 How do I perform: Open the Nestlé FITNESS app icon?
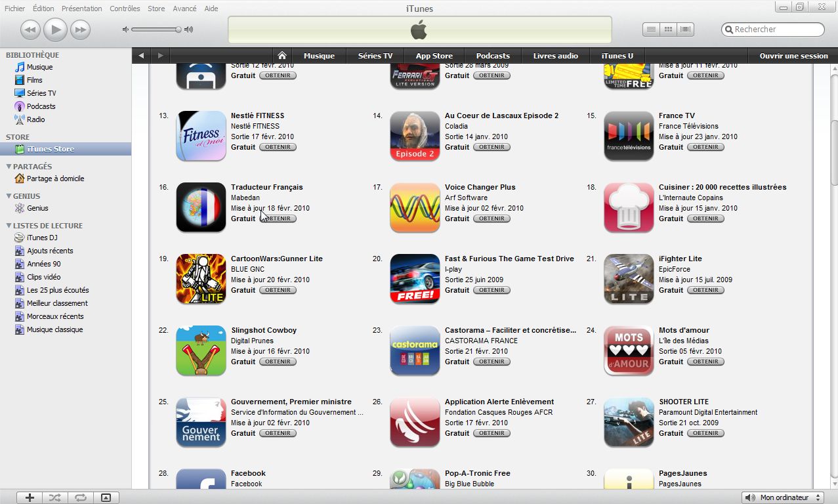click(x=201, y=136)
